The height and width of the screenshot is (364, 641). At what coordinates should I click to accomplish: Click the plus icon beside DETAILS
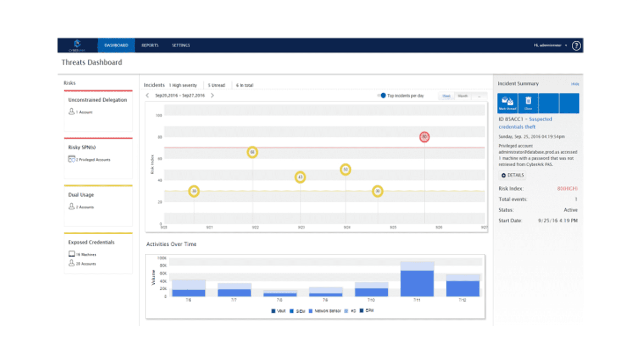pos(503,175)
